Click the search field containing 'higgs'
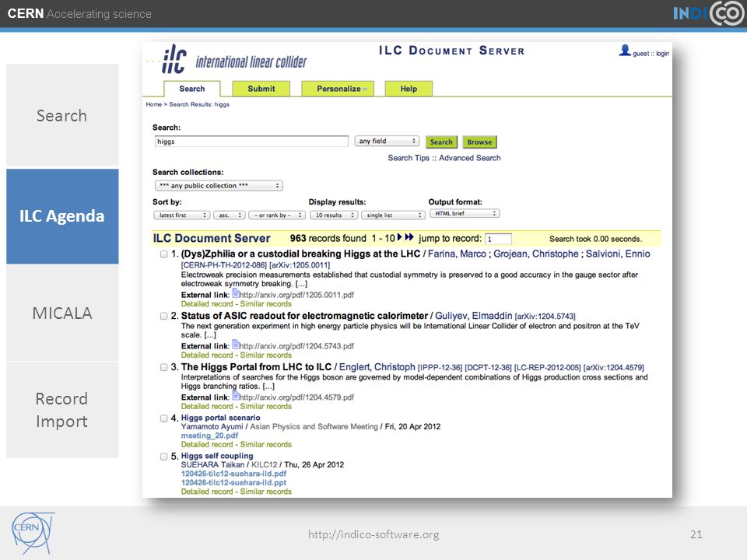747x560 pixels. pyautogui.click(x=251, y=142)
